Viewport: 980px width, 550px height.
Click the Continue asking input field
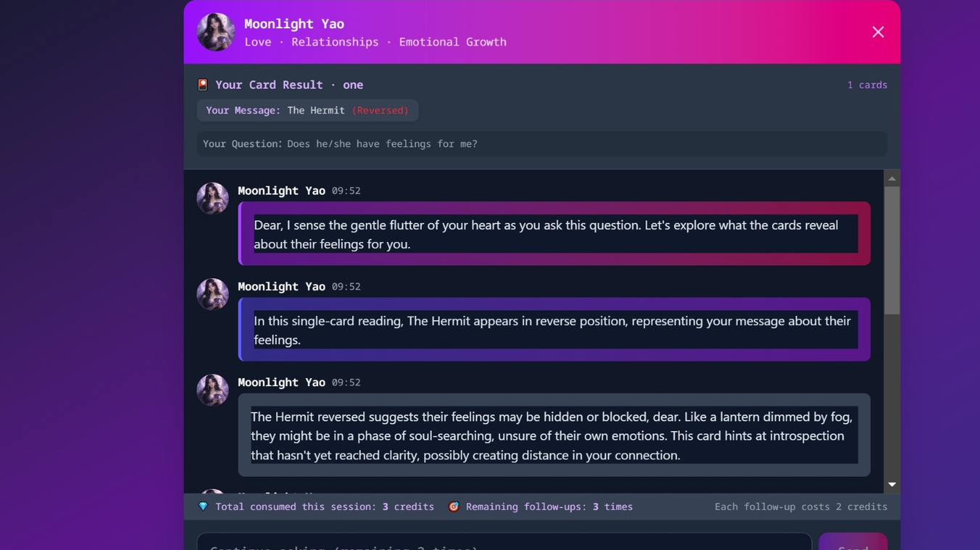(504, 543)
